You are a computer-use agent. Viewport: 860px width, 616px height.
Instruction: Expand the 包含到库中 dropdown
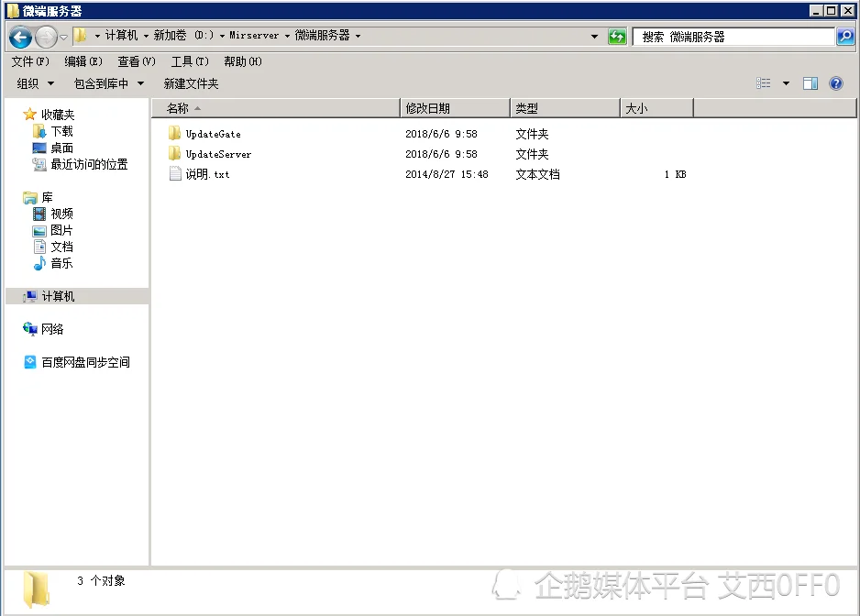point(108,83)
